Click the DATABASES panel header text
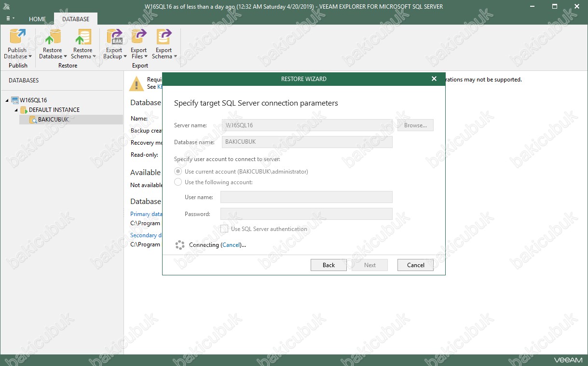Image resolution: width=588 pixels, height=366 pixels. tap(24, 81)
